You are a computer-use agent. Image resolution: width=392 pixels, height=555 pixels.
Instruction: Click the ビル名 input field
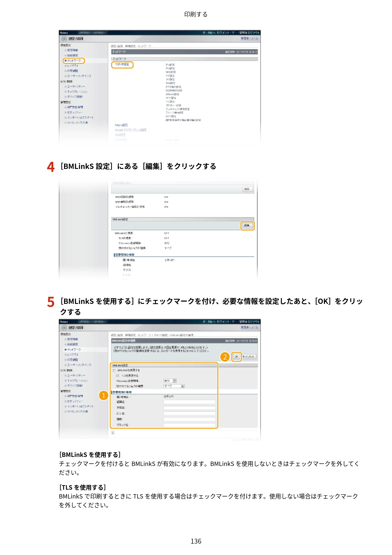(190, 413)
